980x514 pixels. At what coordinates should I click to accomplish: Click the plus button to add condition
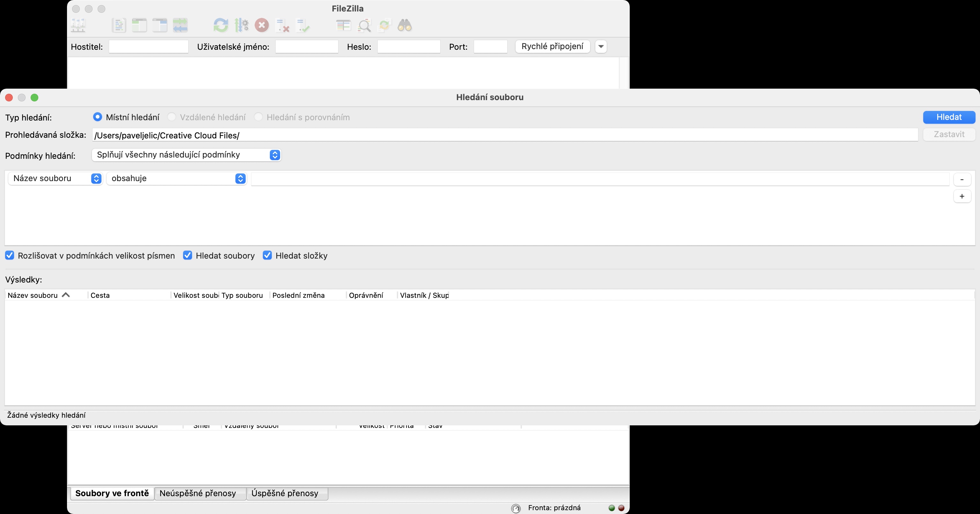click(x=962, y=196)
